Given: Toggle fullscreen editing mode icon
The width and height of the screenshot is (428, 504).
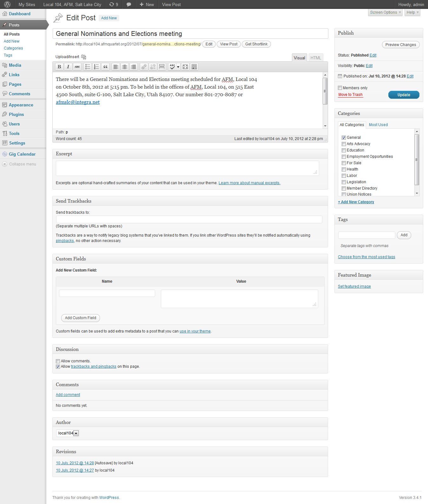Looking at the screenshot, I should click(185, 67).
